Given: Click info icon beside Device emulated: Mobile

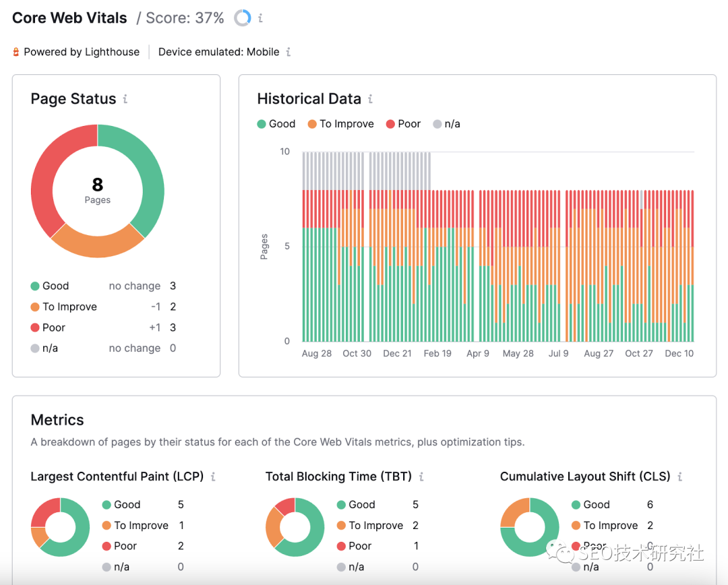Looking at the screenshot, I should pyautogui.click(x=289, y=52).
